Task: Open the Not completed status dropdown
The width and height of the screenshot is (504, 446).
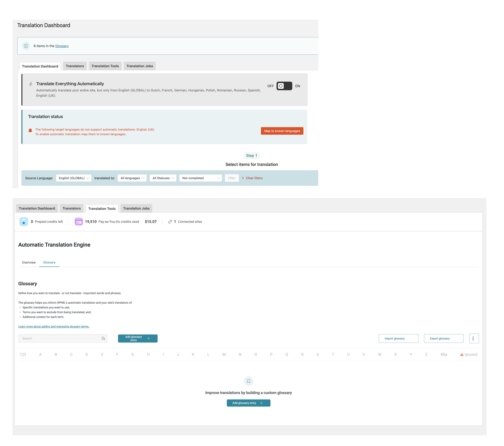Action: tap(200, 178)
